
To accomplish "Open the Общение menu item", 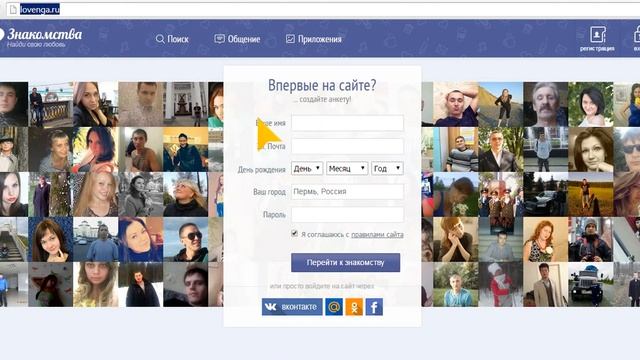I will click(244, 39).
